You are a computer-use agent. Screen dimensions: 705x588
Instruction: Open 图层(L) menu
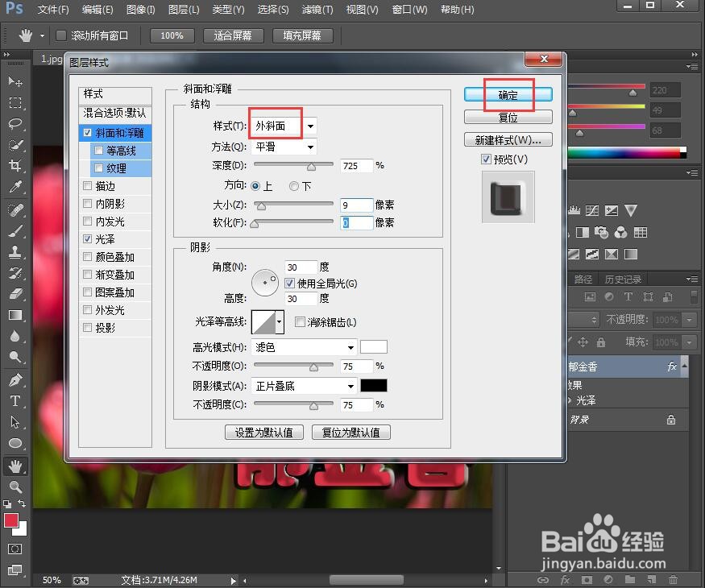click(x=184, y=10)
